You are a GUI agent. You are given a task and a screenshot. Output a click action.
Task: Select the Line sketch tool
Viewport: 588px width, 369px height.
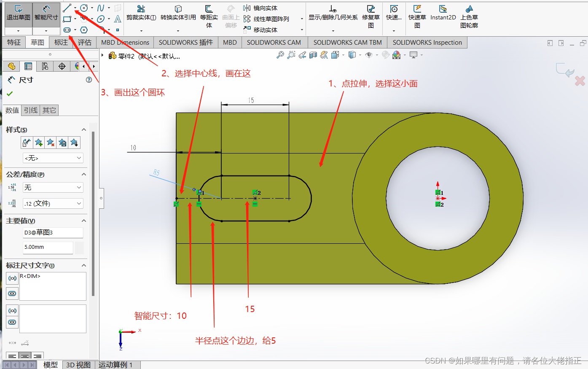tap(67, 8)
